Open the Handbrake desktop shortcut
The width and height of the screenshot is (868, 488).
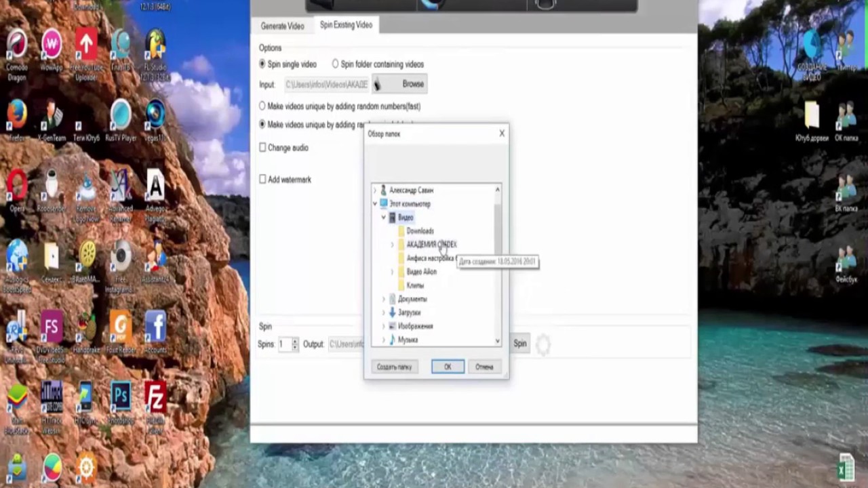86,329
